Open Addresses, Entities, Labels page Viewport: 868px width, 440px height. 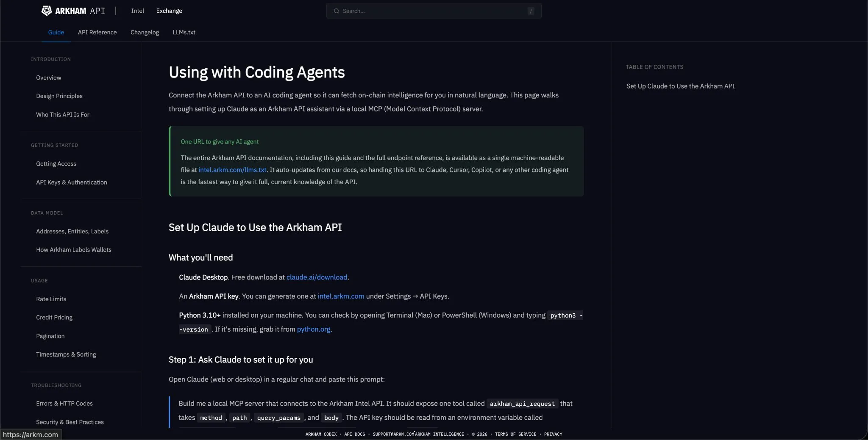[72, 232]
